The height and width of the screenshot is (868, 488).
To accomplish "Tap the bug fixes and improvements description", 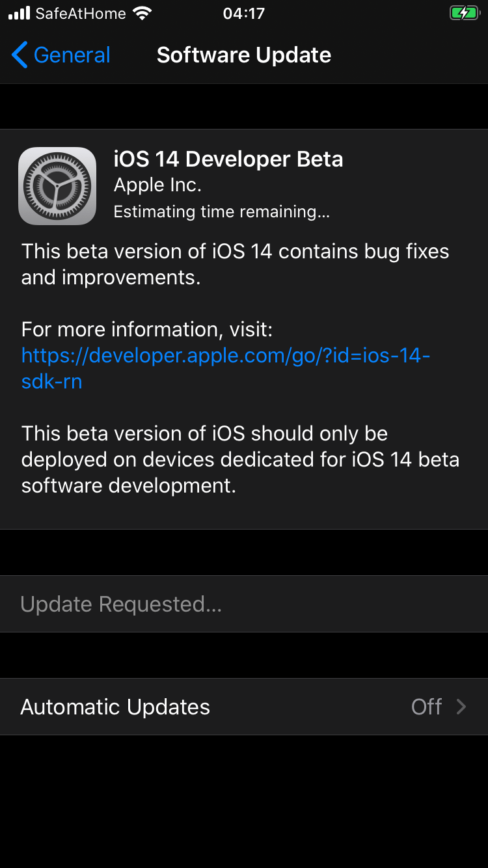I will click(235, 264).
